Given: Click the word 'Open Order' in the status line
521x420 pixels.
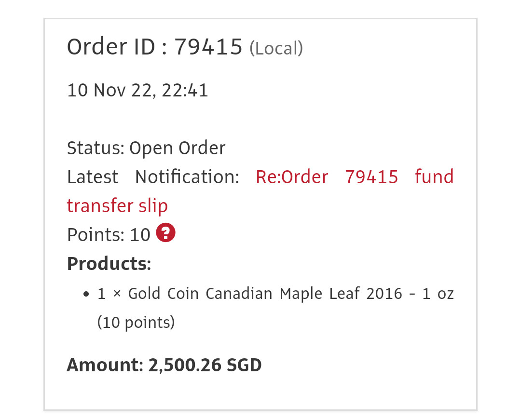Looking at the screenshot, I should tap(177, 148).
